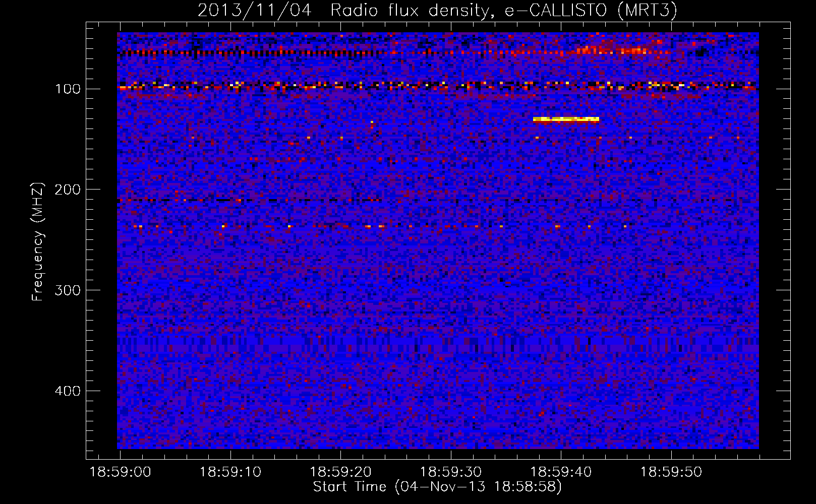Click the 300 frequency tick label
This screenshot has width=816, height=504.
(68, 291)
